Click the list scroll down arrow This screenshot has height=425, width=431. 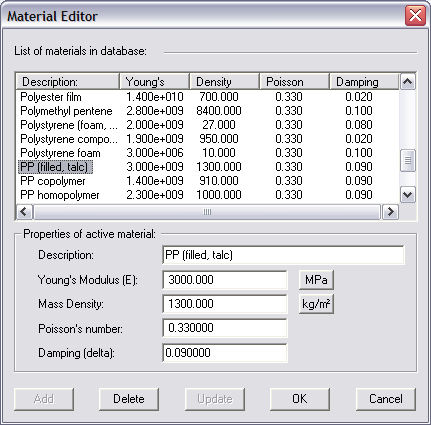(x=408, y=194)
